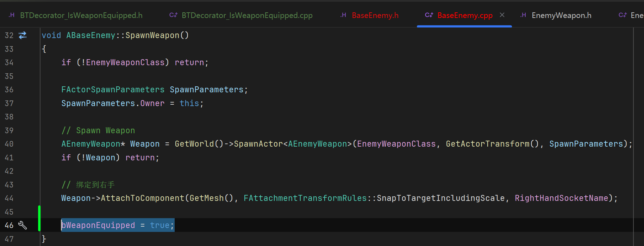Switch to the EnemyWeapon.h tab
644x246 pixels.
click(x=561, y=16)
